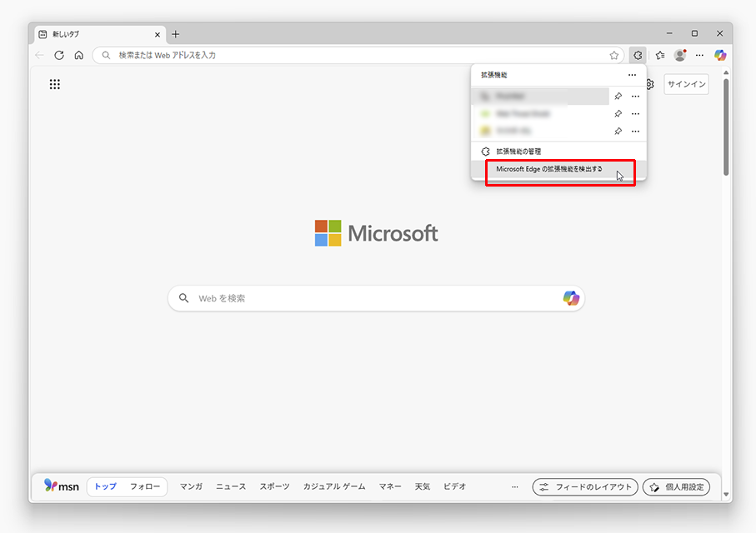
Task: Close the 新しいタブ tab
Action: (158, 35)
